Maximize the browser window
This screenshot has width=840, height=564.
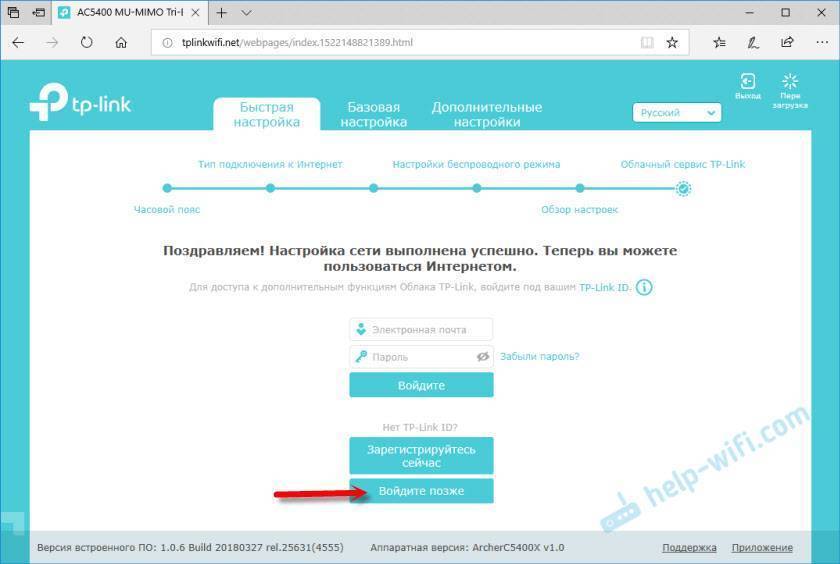coord(785,12)
